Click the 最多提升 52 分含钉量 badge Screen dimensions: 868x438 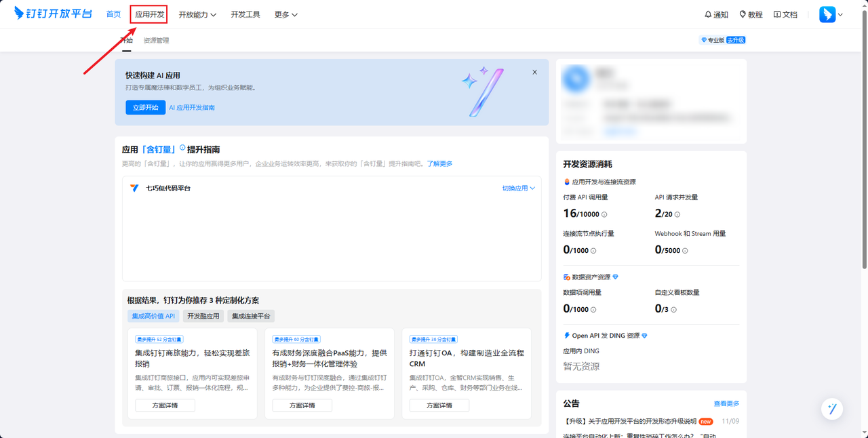click(x=159, y=339)
